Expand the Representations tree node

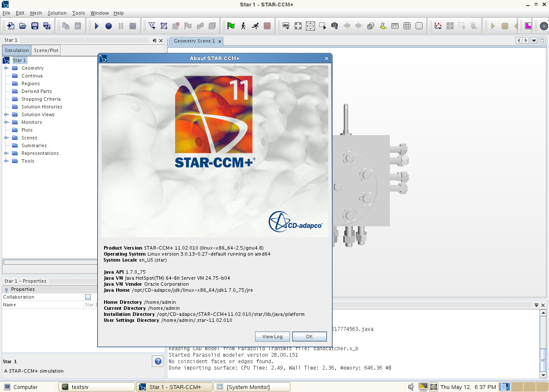[6, 153]
